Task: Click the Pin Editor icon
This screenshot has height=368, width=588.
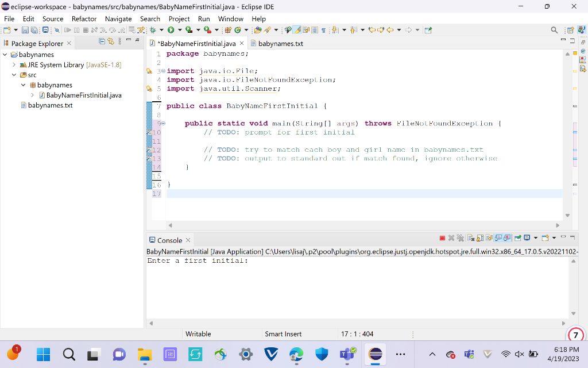Action: (428, 30)
